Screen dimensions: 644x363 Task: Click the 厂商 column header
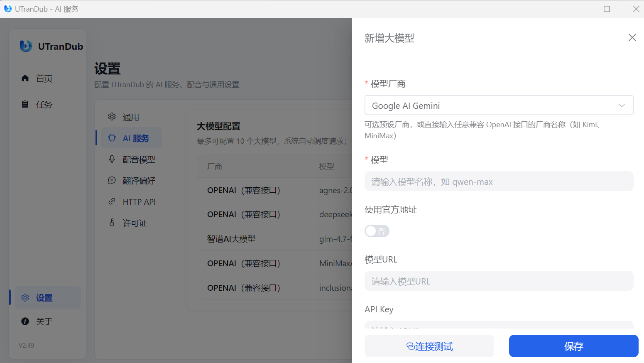[215, 167]
